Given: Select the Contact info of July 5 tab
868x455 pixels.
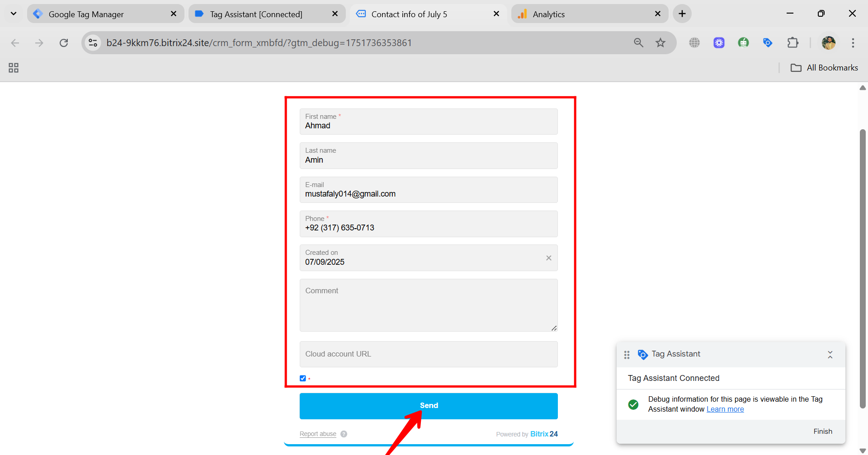Looking at the screenshot, I should click(x=428, y=14).
